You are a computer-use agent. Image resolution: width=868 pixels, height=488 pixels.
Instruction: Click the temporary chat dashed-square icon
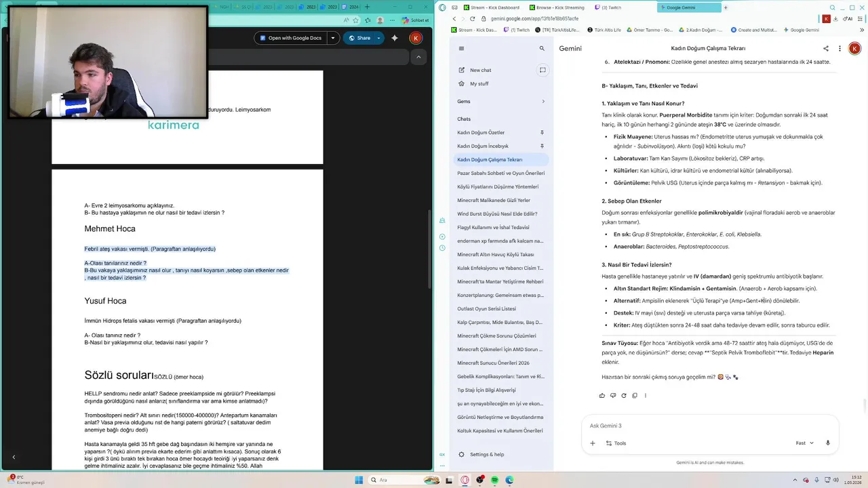point(542,70)
